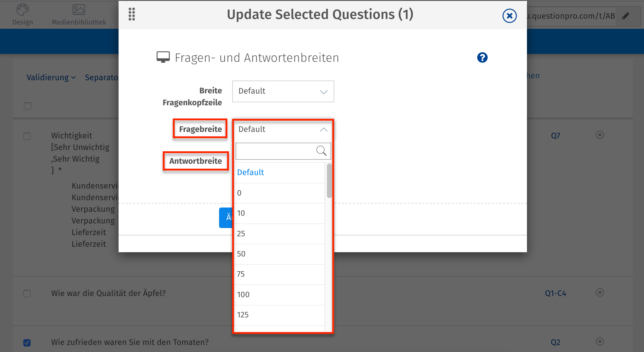The image size is (644, 352).
Task: Choose 100 in the Fragebreite options
Action: (279, 295)
